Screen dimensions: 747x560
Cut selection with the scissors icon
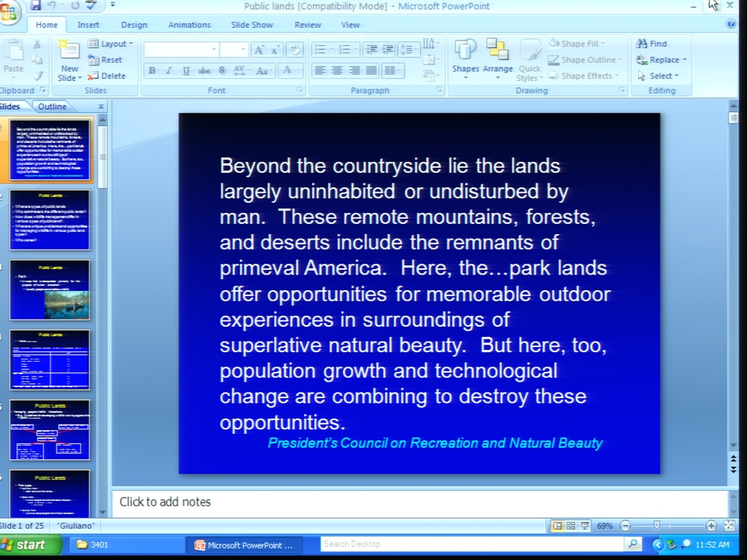pos(37,44)
